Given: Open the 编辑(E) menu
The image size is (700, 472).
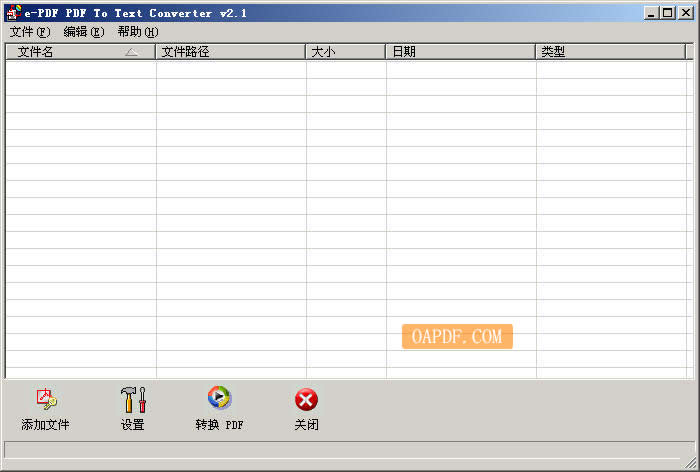Looking at the screenshot, I should 84,32.
